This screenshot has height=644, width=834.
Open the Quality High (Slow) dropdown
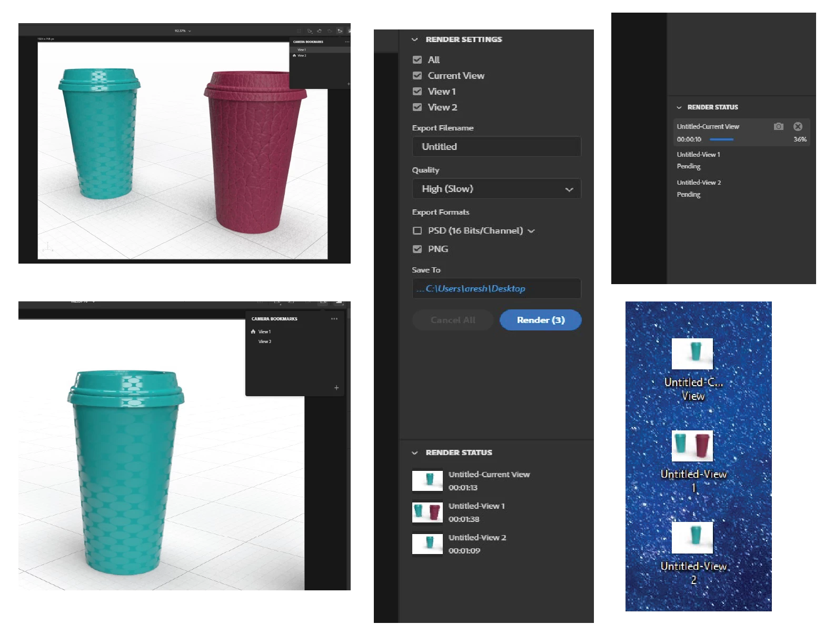(497, 188)
